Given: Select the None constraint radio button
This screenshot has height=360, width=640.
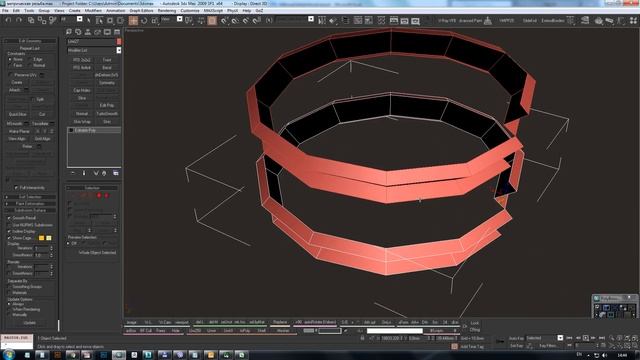Looking at the screenshot, I should 10,60.
